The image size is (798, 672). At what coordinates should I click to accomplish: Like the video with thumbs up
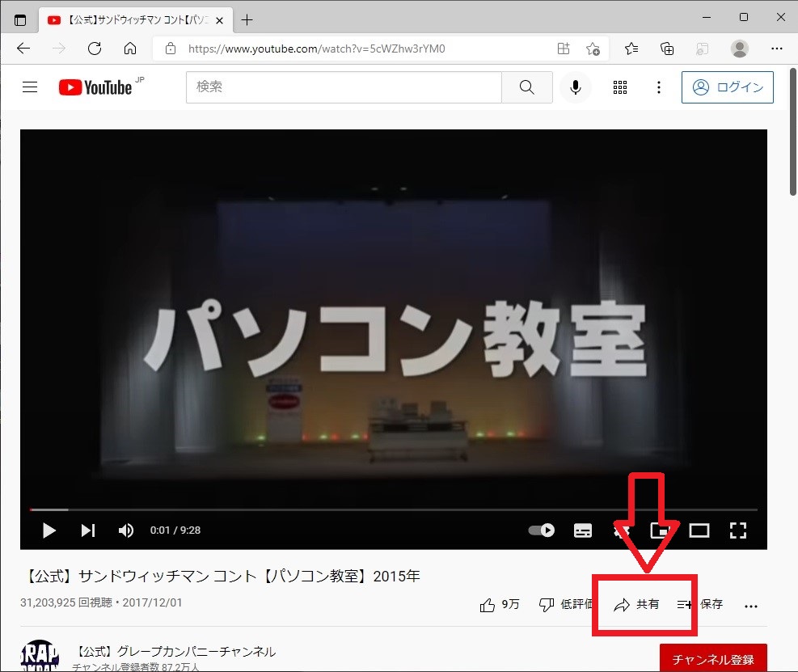[x=500, y=605]
